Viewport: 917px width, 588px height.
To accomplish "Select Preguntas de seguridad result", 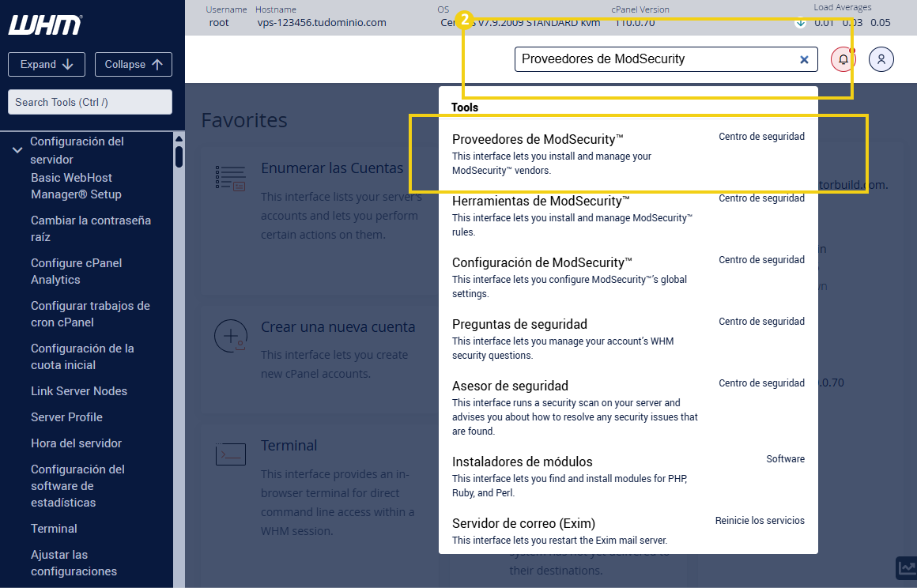I will pyautogui.click(x=628, y=339).
